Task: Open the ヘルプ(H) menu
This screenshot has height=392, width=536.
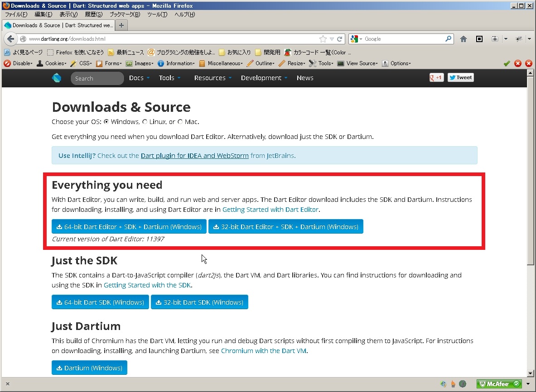Action: tap(184, 14)
